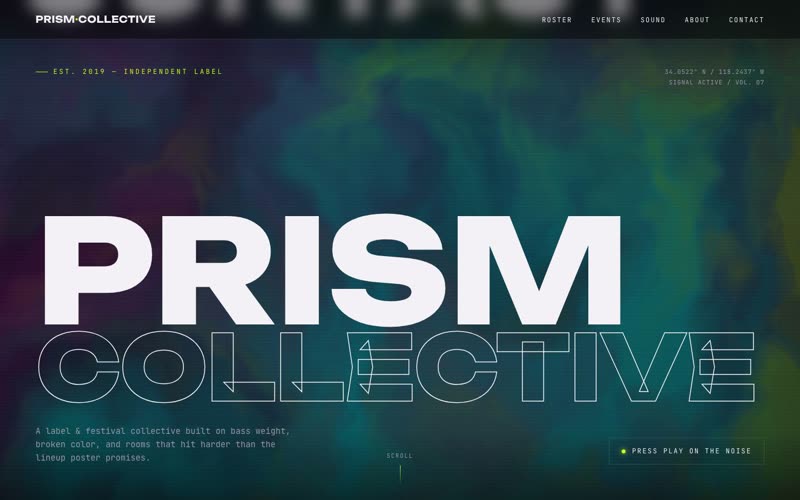Click the '34.0522° N / 118.2437° W' coordinates
The width and height of the screenshot is (800, 500).
pyautogui.click(x=714, y=72)
